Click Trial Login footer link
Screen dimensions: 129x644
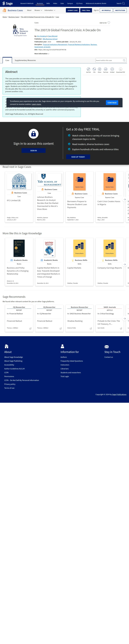tap(65, 377)
